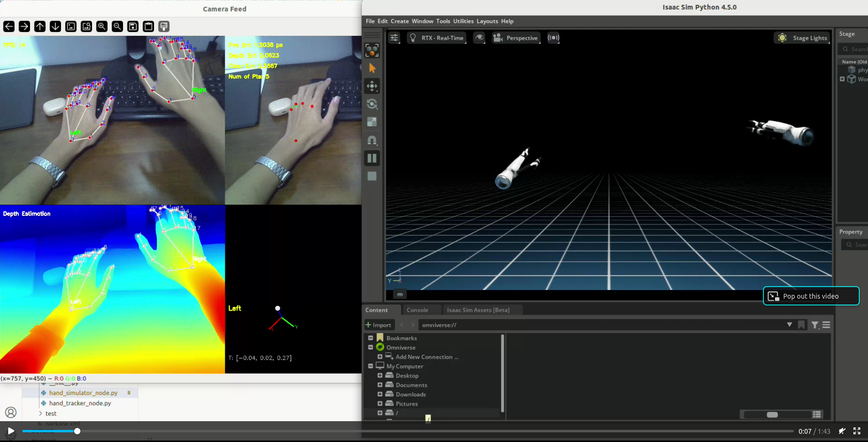Select the Scale tool in Isaac Sim

[372, 122]
